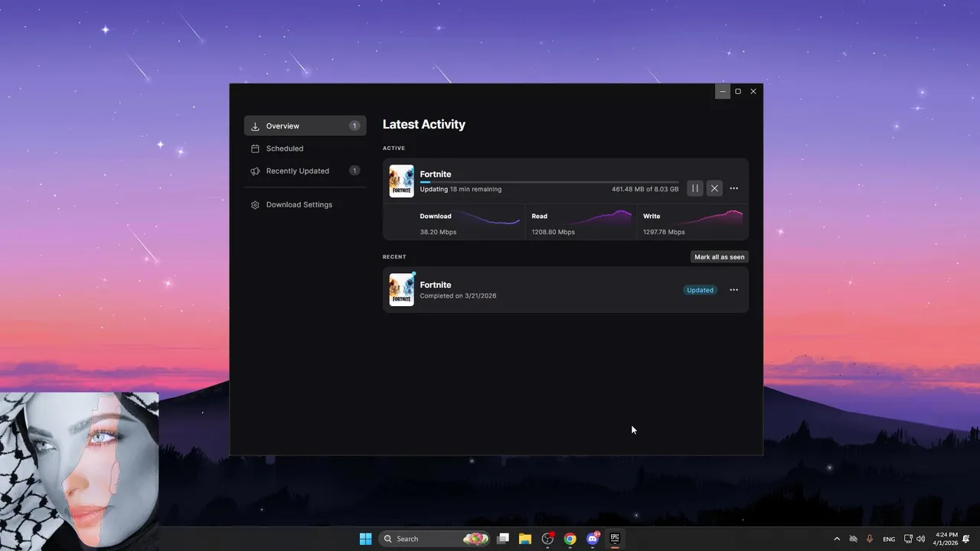Viewport: 980px width, 551px height.
Task: Open the clock and date flyout
Action: (x=946, y=539)
